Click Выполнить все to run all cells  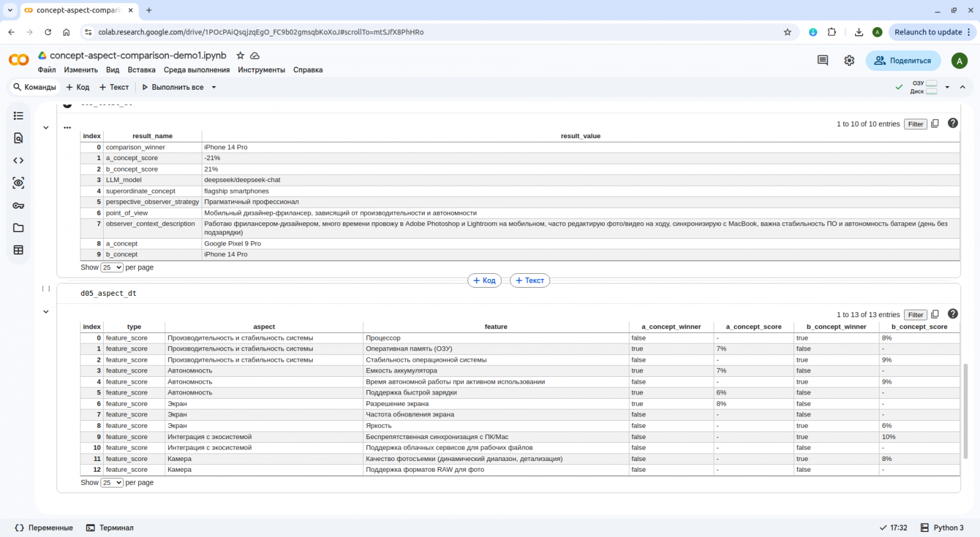click(x=173, y=87)
